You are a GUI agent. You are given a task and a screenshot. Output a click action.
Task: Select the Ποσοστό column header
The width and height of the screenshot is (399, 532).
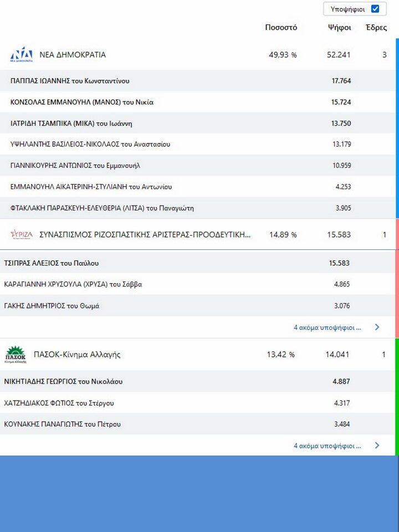(281, 28)
